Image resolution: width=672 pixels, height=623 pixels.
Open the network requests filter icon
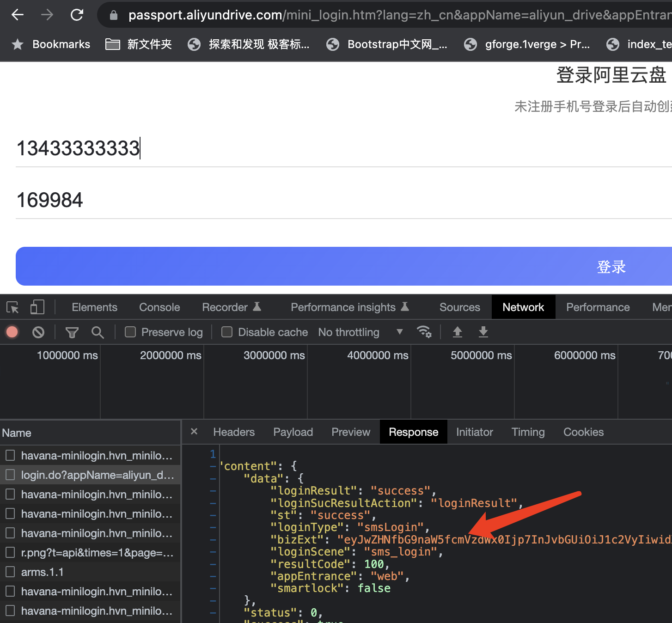(x=72, y=332)
